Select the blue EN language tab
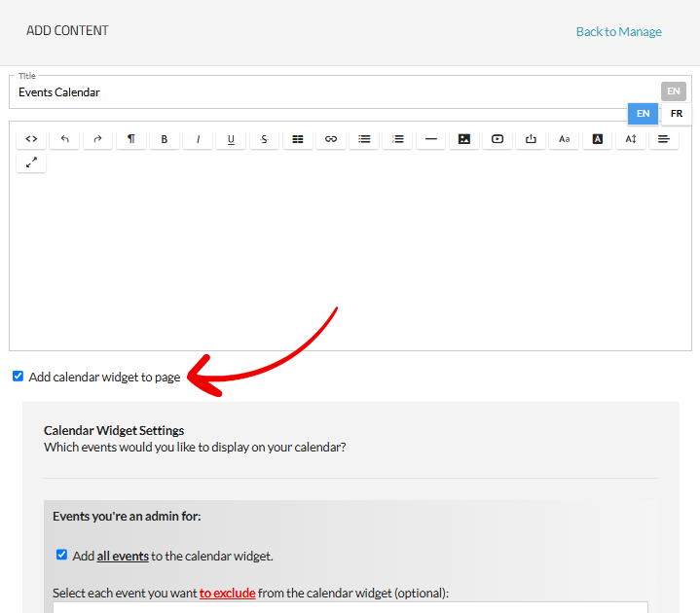Screen dimensions: 700x613 click(x=643, y=114)
